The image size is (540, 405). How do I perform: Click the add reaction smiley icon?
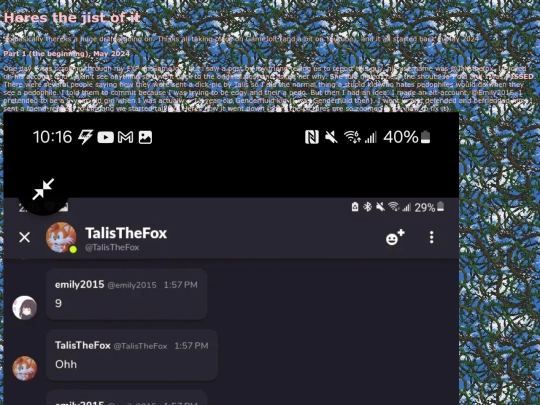[395, 237]
